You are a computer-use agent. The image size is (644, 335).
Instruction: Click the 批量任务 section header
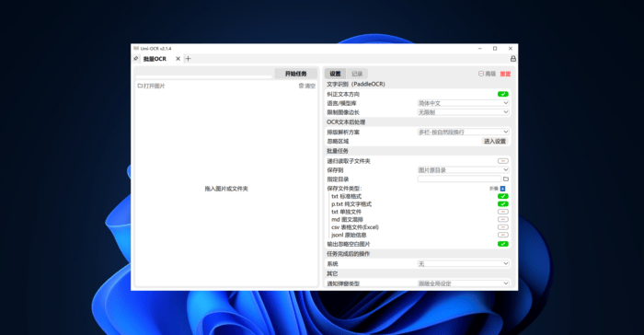coord(338,151)
